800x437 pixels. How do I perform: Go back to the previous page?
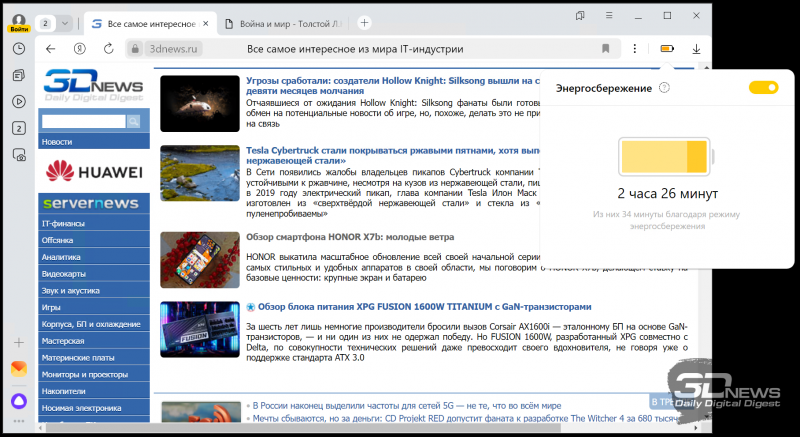[x=52, y=48]
